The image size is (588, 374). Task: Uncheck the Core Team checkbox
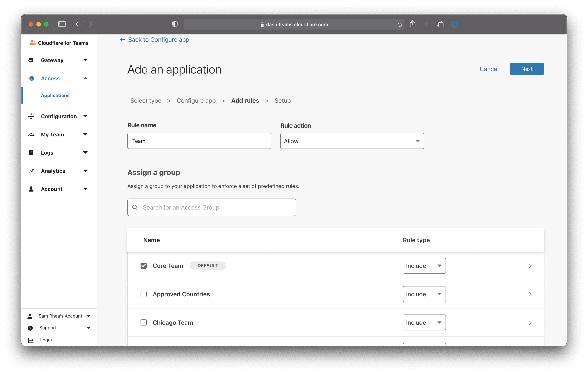pyautogui.click(x=144, y=266)
